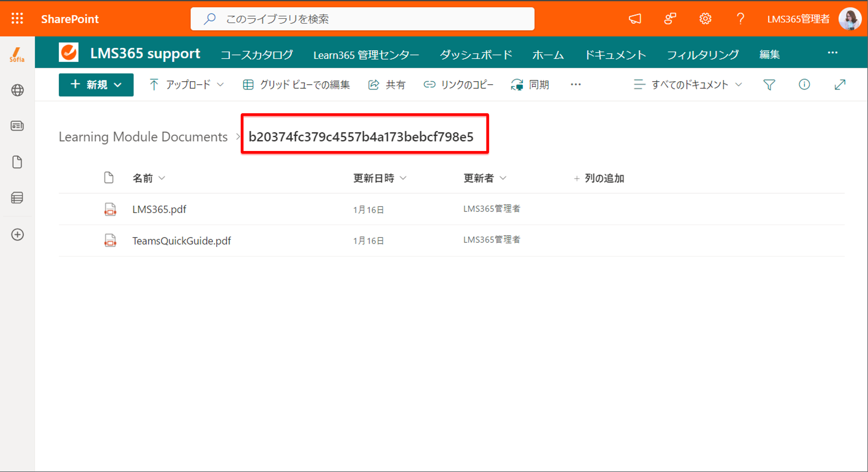This screenshot has height=472, width=868.
Task: Click the LMS365.pdf file type icon
Action: 110,209
